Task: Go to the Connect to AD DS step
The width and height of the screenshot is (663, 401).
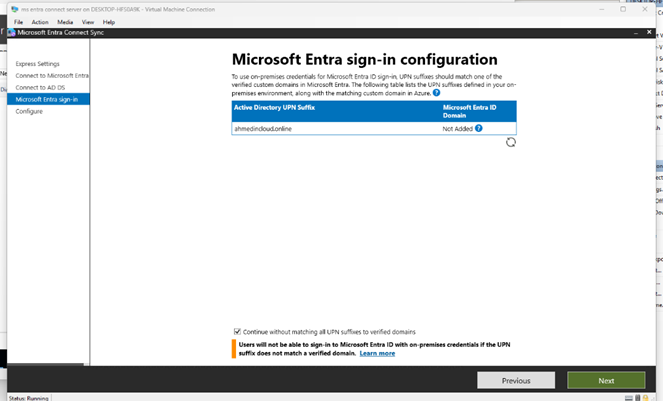Action: pos(41,88)
